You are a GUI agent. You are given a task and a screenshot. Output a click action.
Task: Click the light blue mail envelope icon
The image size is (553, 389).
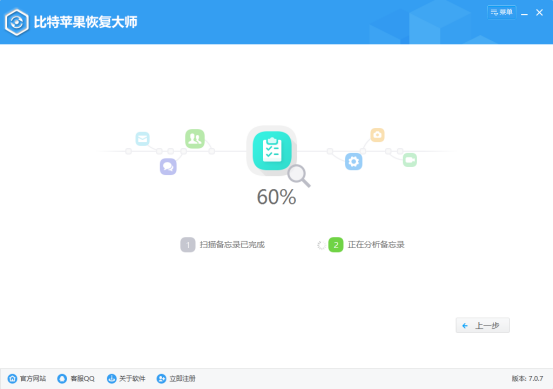142,139
